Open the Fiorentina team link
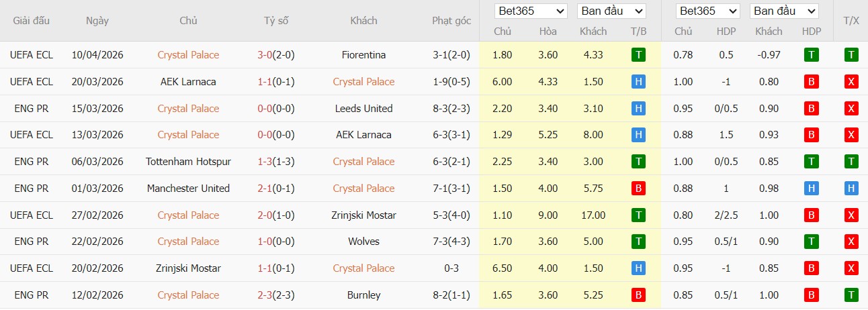Image resolution: width=868 pixels, height=310 pixels. click(x=363, y=55)
